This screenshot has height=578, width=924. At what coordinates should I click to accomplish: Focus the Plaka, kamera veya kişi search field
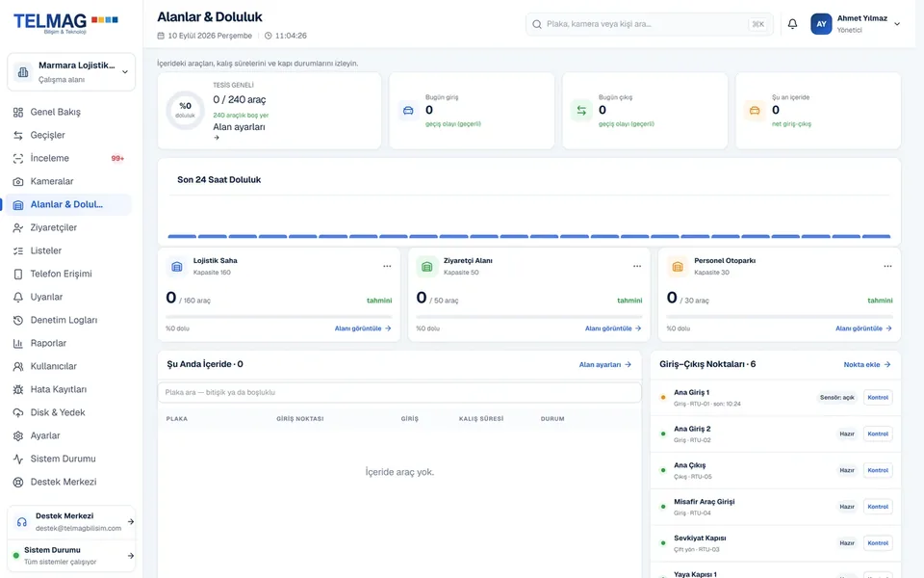pos(650,24)
